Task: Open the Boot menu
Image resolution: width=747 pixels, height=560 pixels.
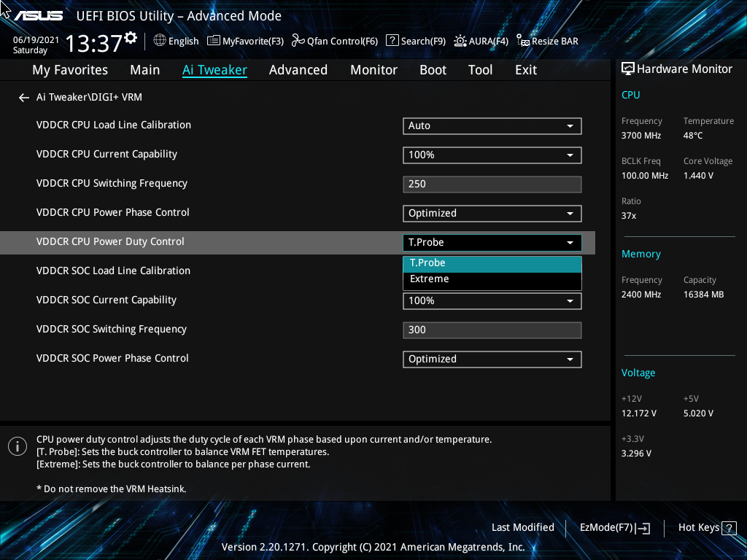Action: 433,69
